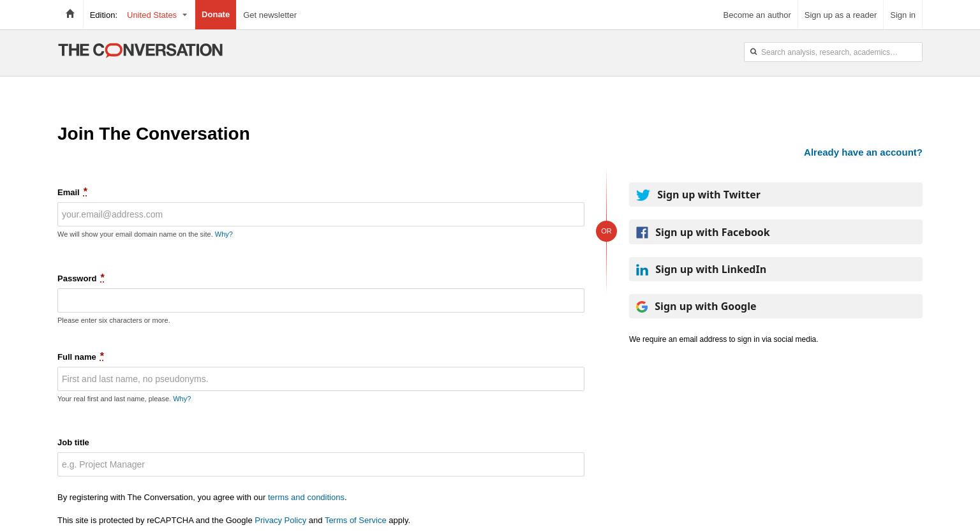Go to the home icon in top bar
The image size is (980, 532).
[70, 14]
